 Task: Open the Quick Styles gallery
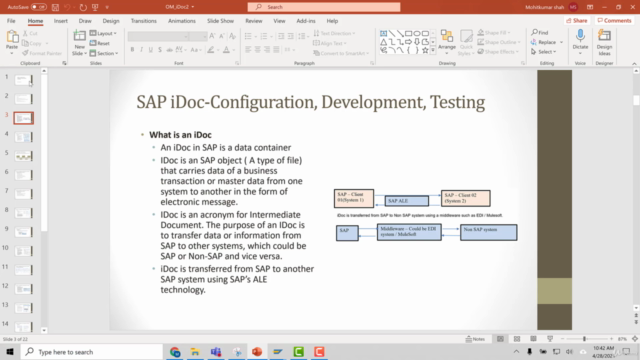466,43
